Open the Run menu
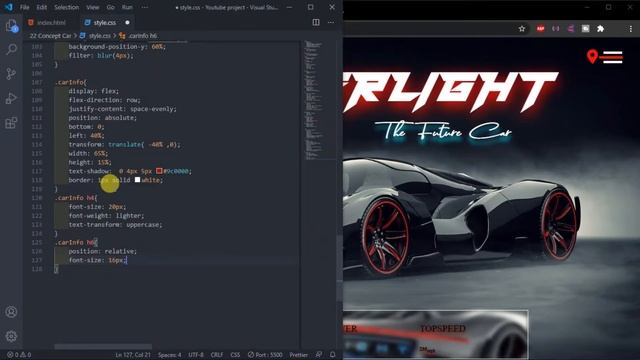 [x=127, y=7]
